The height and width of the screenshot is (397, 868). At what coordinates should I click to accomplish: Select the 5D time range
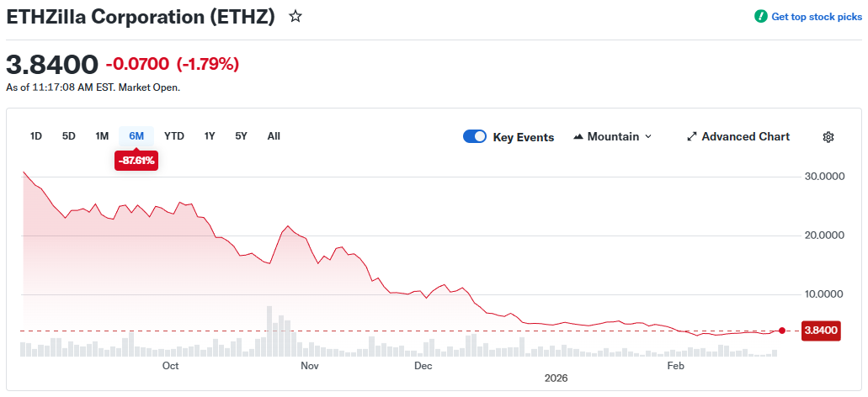69,136
